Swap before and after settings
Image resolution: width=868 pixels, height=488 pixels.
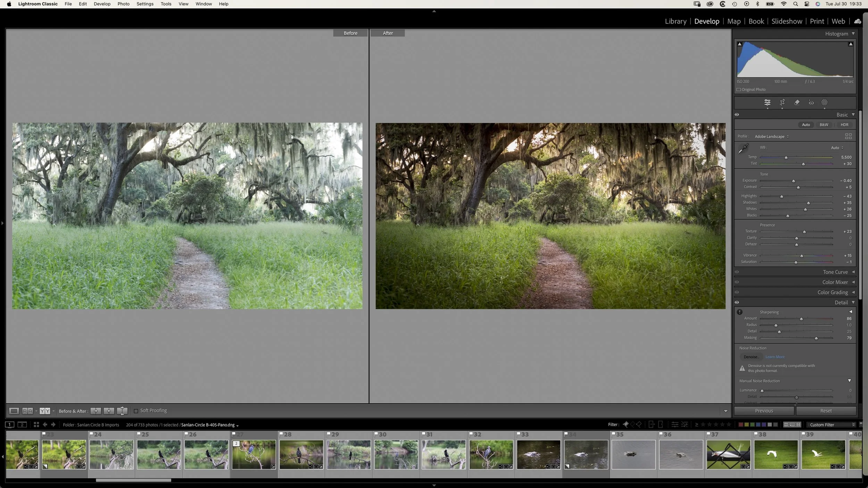pos(122,411)
